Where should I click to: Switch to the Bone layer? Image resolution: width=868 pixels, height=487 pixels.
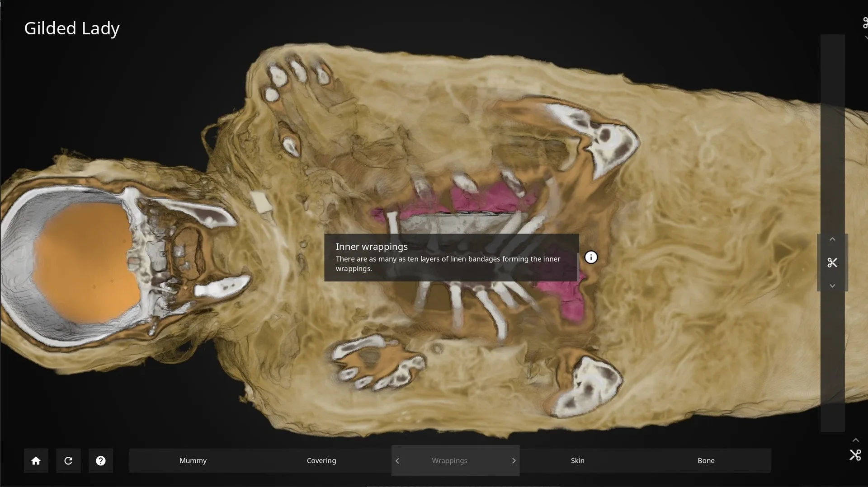pos(706,460)
